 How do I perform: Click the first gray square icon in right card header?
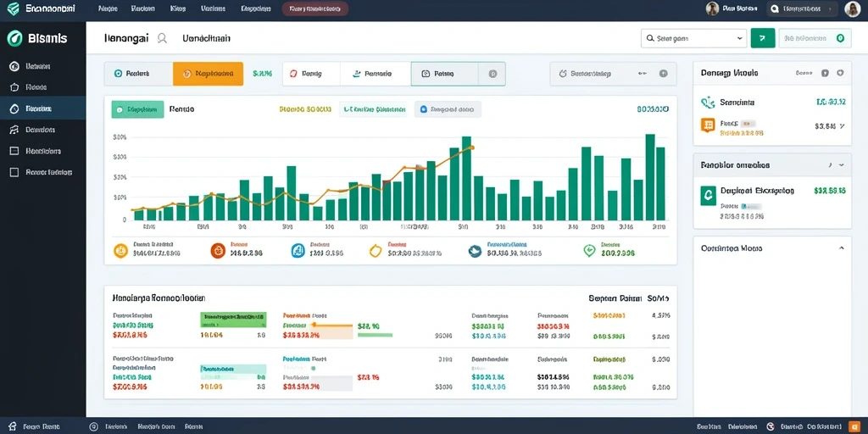tap(825, 73)
